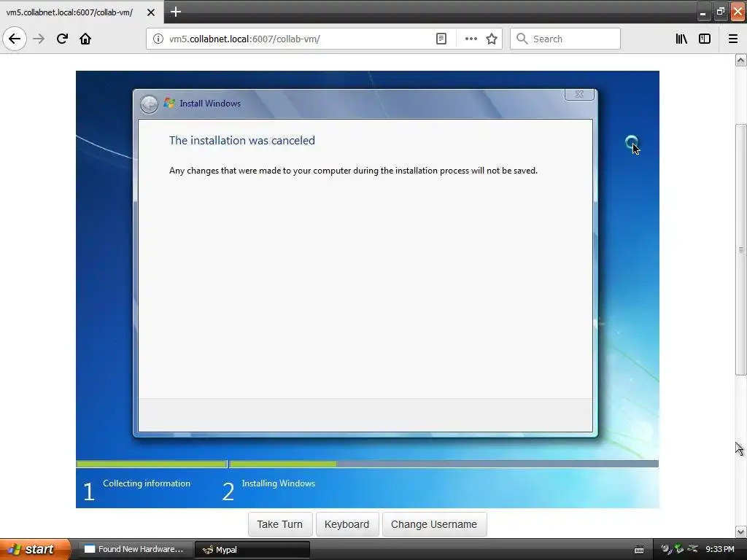Click the first system tray icon

point(665,549)
